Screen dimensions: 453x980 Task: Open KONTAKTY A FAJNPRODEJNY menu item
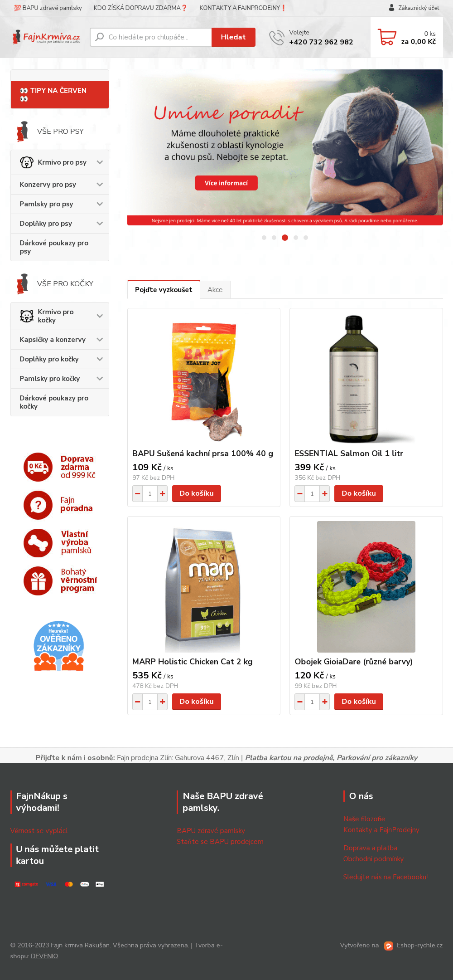242,8
